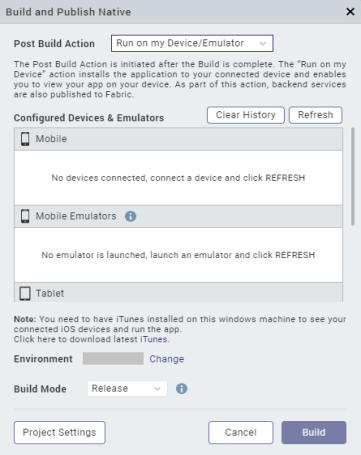Open Project Settings

pos(60,432)
